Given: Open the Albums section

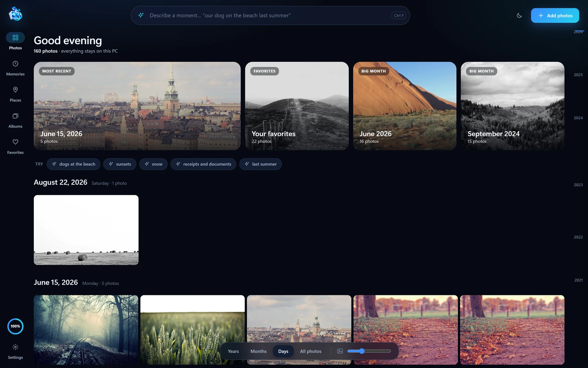Looking at the screenshot, I should (15, 120).
